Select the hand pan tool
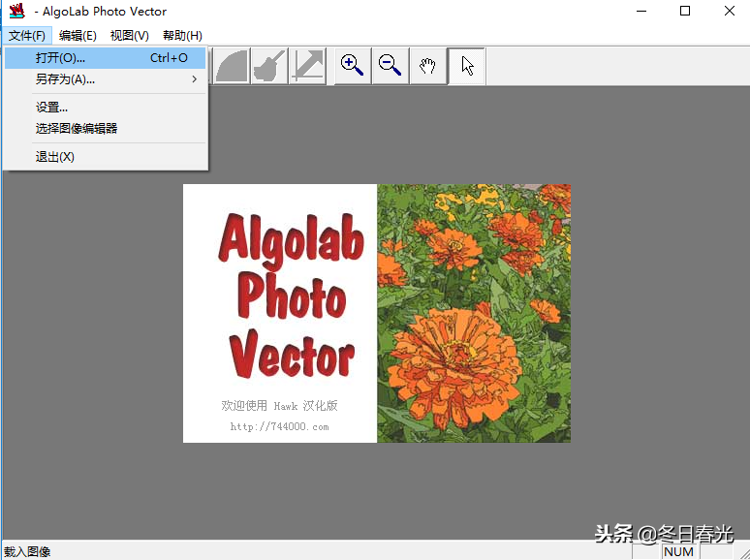This screenshot has height=560, width=750. point(428,66)
